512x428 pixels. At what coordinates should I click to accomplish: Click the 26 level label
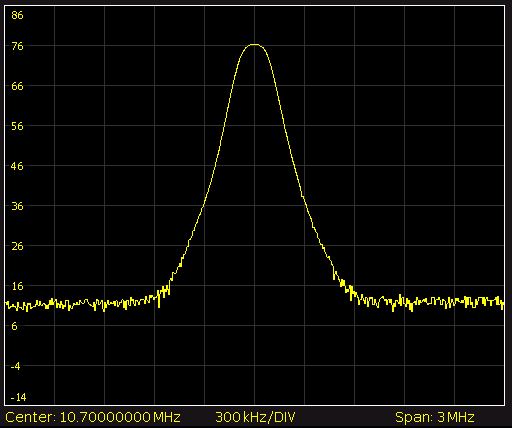click(x=17, y=246)
